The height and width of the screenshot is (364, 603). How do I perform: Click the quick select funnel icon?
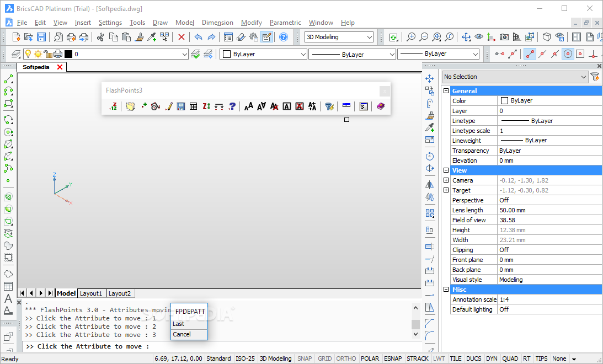595,77
